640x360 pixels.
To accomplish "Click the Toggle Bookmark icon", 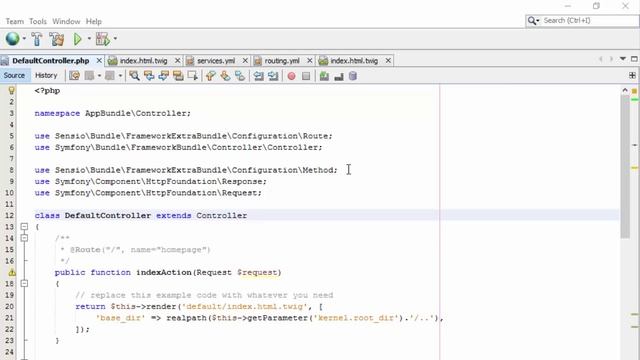I will click(240, 76).
